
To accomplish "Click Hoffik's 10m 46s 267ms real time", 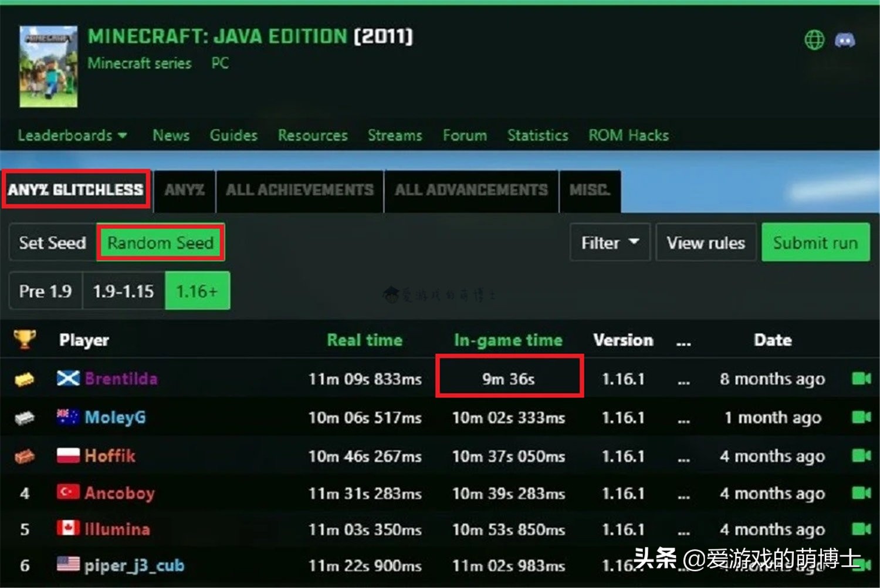I will coord(365,456).
